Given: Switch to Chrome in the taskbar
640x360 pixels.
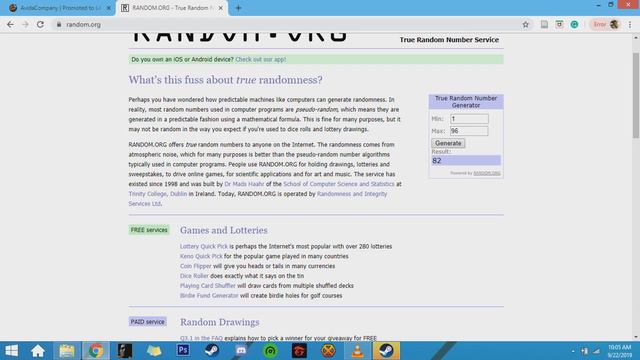Looking at the screenshot, I should [x=96, y=351].
